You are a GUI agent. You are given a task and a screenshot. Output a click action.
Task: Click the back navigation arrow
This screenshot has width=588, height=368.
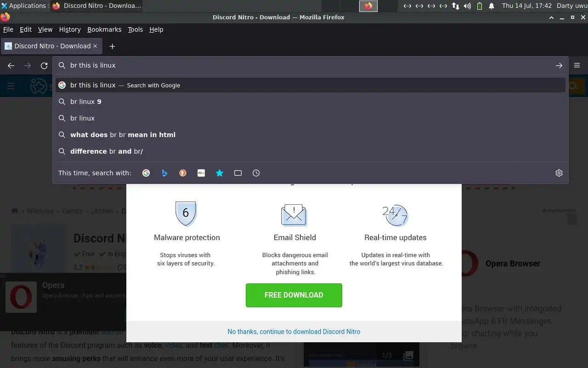pyautogui.click(x=11, y=66)
